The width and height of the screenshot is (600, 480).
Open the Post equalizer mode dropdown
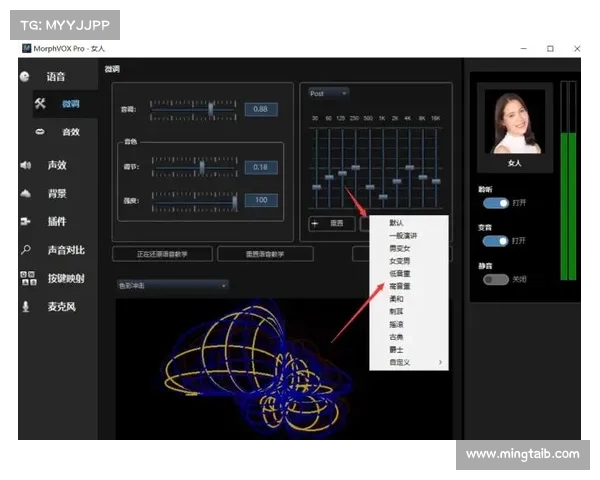[x=328, y=93]
